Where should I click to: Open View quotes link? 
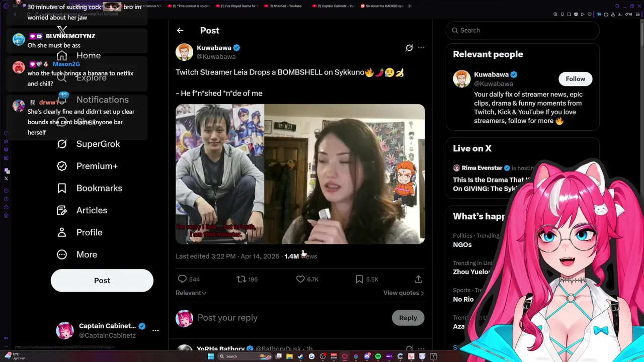click(x=404, y=293)
